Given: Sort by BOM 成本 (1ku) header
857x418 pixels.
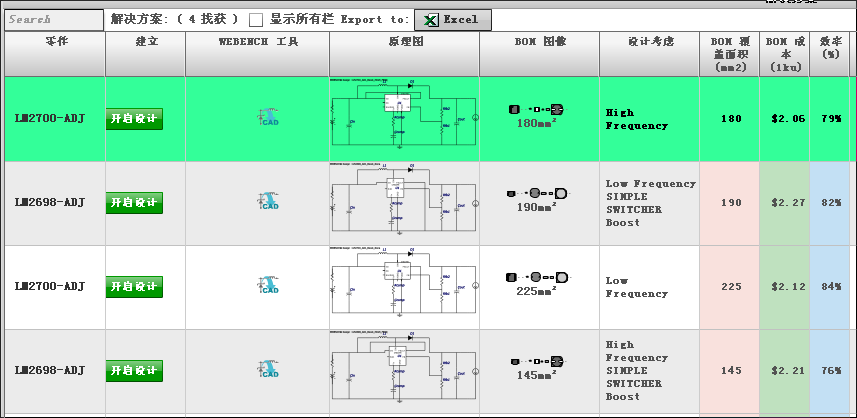Looking at the screenshot, I should coord(784,54).
